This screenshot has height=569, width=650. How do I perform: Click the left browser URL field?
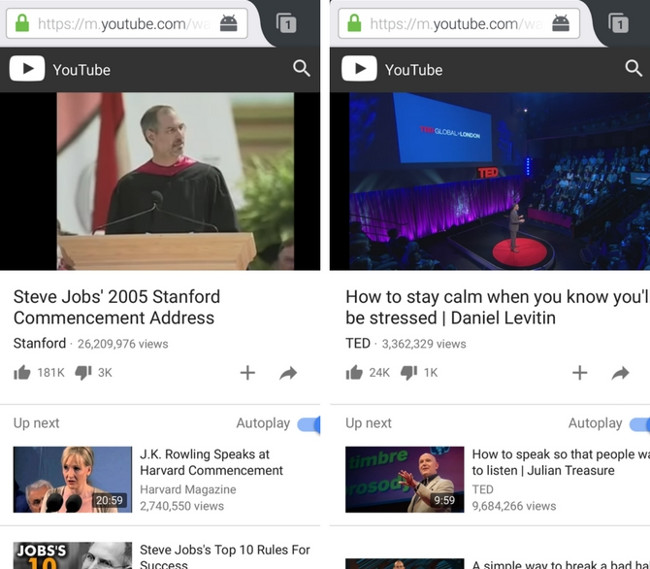pos(126,23)
